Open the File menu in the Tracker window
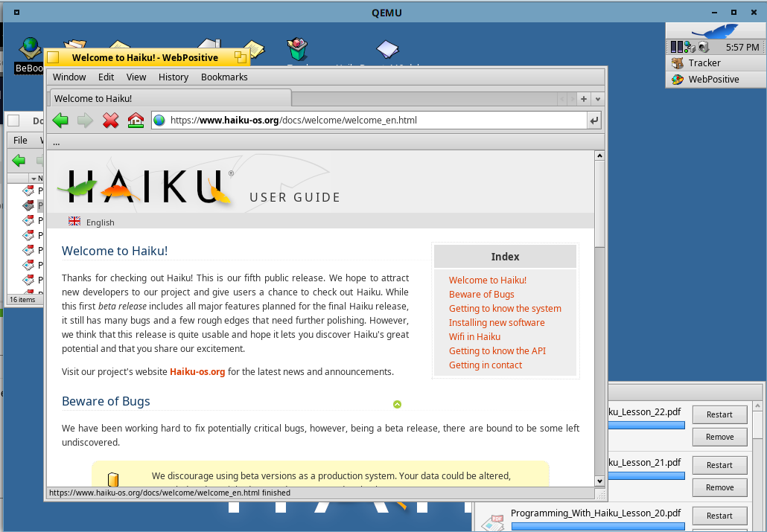Image resolution: width=767 pixels, height=532 pixels. (x=20, y=140)
